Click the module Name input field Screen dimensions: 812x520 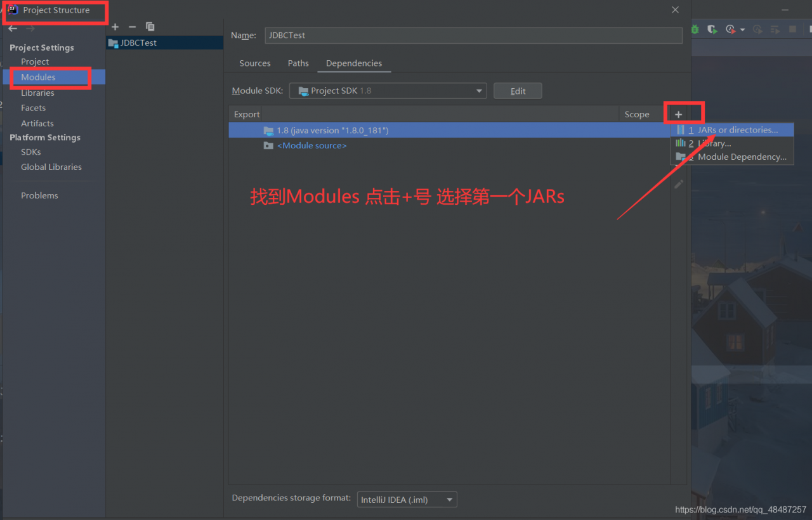tap(473, 36)
